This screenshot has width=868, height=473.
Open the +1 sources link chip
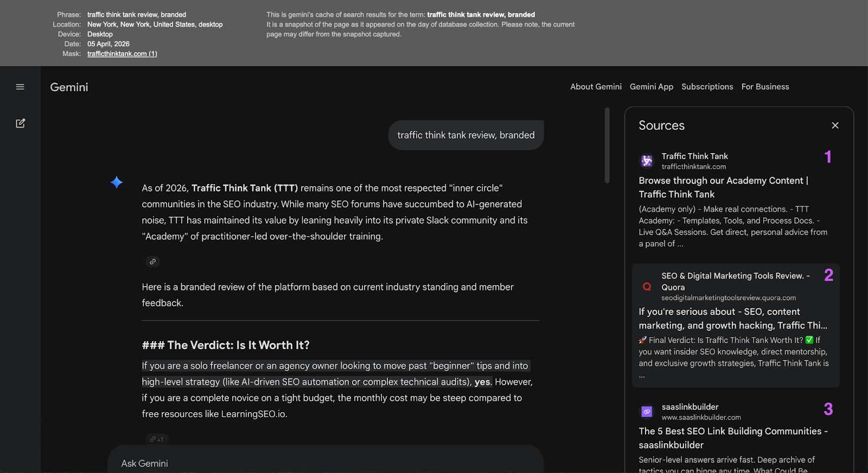157,439
